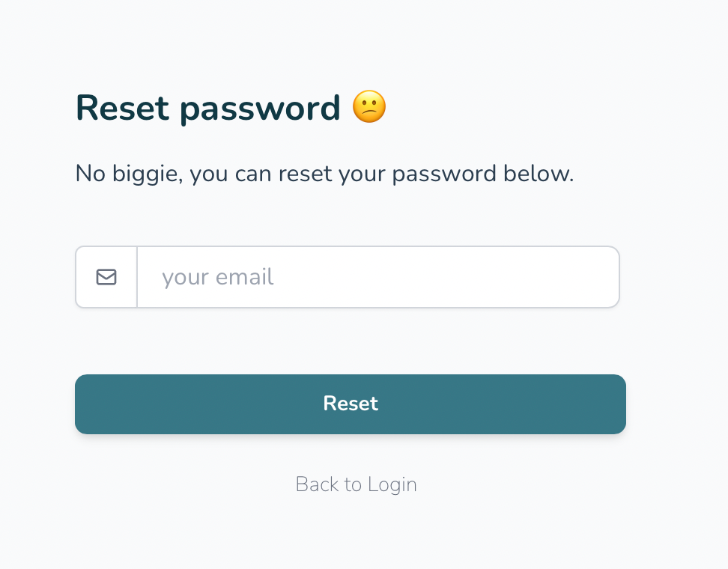Click the 'Reset password' heading
The height and width of the screenshot is (569, 728).
208,108
